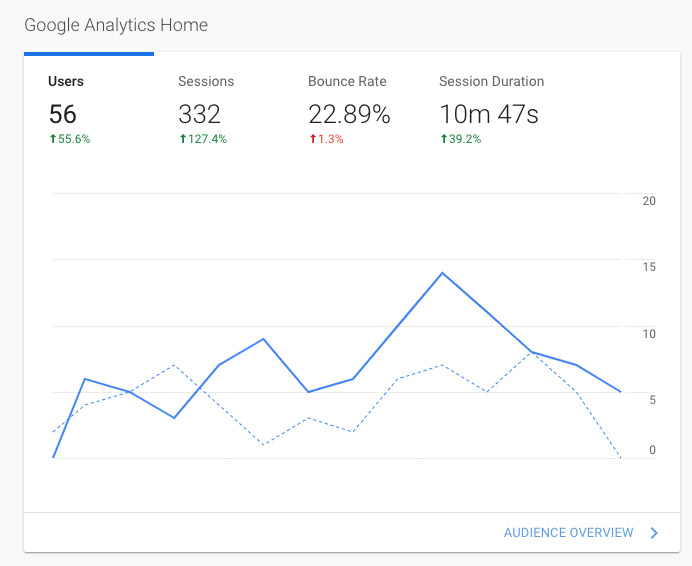Screen dimensions: 692x566
Task: Click the 22.89% bounce rate value
Action: pos(349,114)
